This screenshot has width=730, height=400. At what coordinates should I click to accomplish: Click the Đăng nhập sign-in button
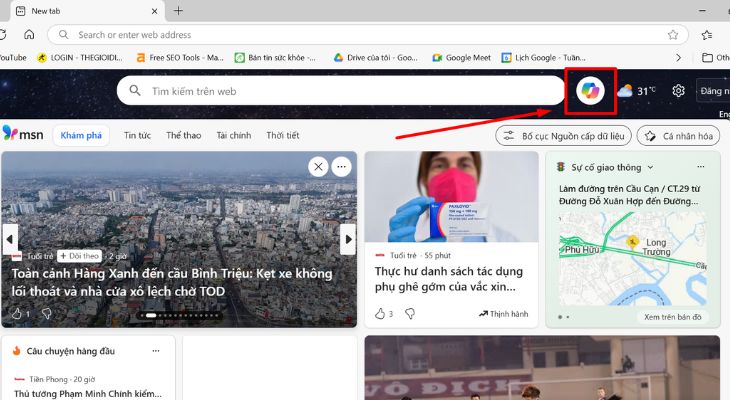click(713, 91)
